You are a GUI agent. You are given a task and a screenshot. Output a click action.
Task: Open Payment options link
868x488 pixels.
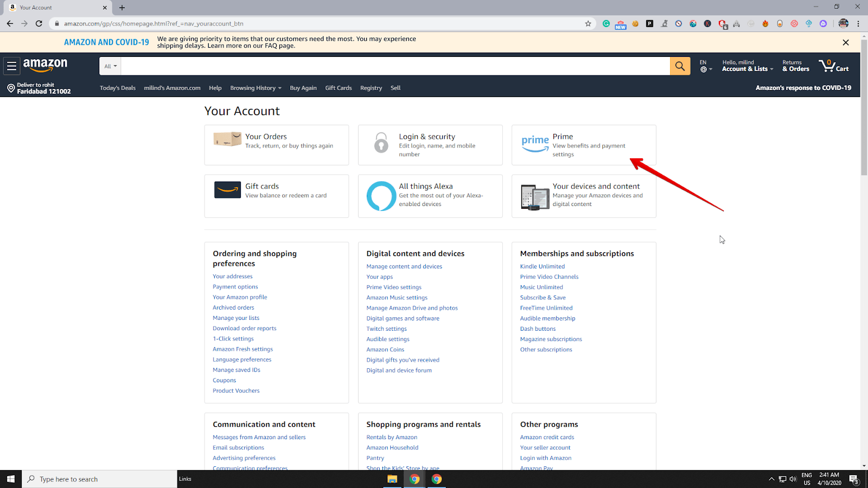click(235, 287)
